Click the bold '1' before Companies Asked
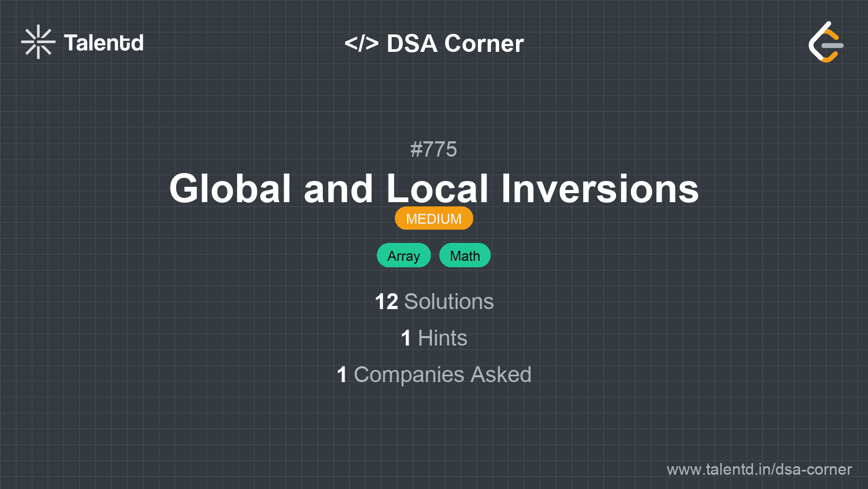This screenshot has width=868, height=489. click(x=342, y=375)
